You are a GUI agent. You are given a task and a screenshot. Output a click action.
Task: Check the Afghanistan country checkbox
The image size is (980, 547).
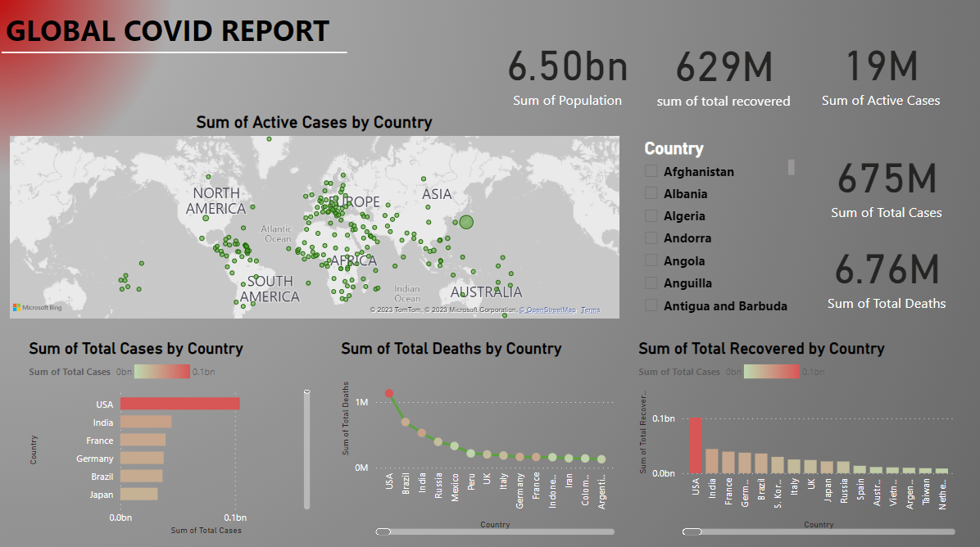651,171
